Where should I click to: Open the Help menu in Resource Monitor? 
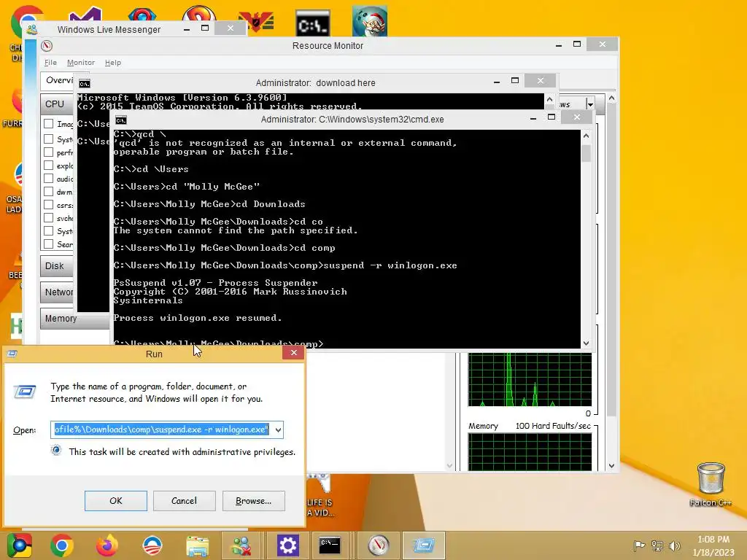click(x=113, y=63)
